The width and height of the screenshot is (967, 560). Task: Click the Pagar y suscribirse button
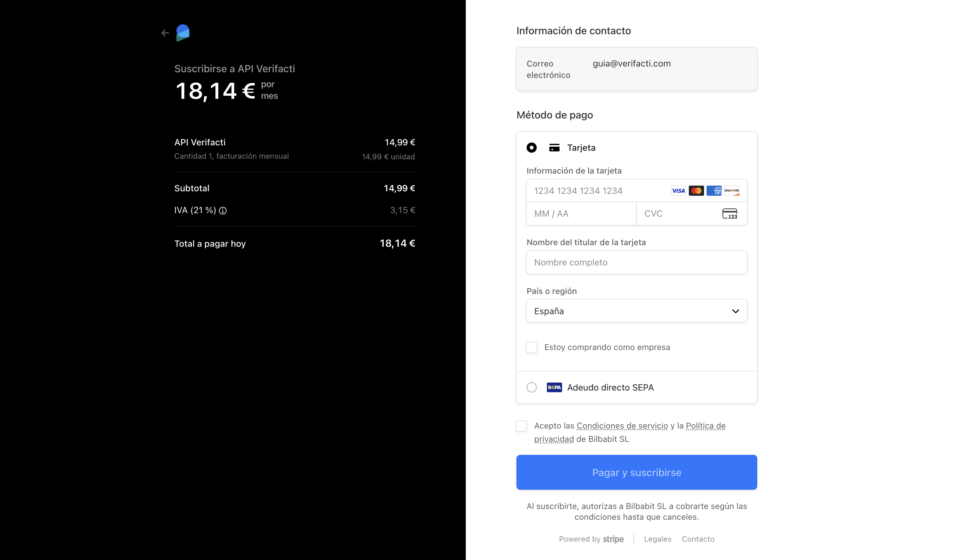636,472
